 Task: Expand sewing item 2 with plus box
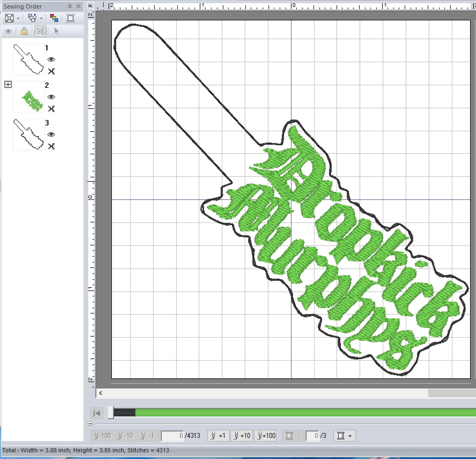(8, 85)
